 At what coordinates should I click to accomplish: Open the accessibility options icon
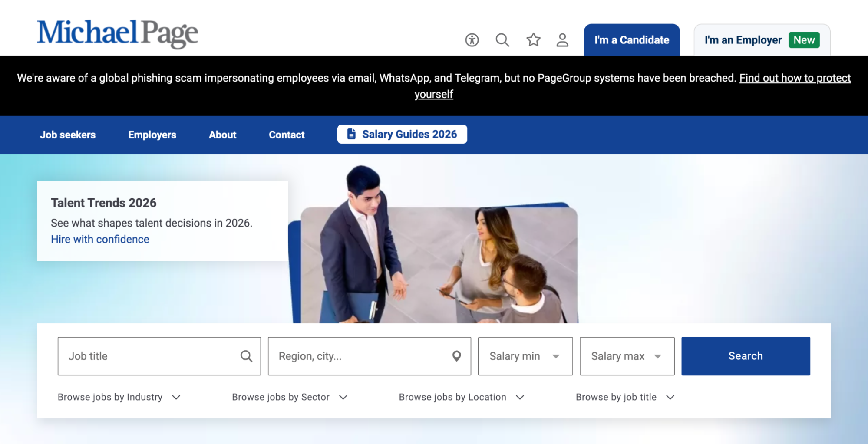click(472, 40)
